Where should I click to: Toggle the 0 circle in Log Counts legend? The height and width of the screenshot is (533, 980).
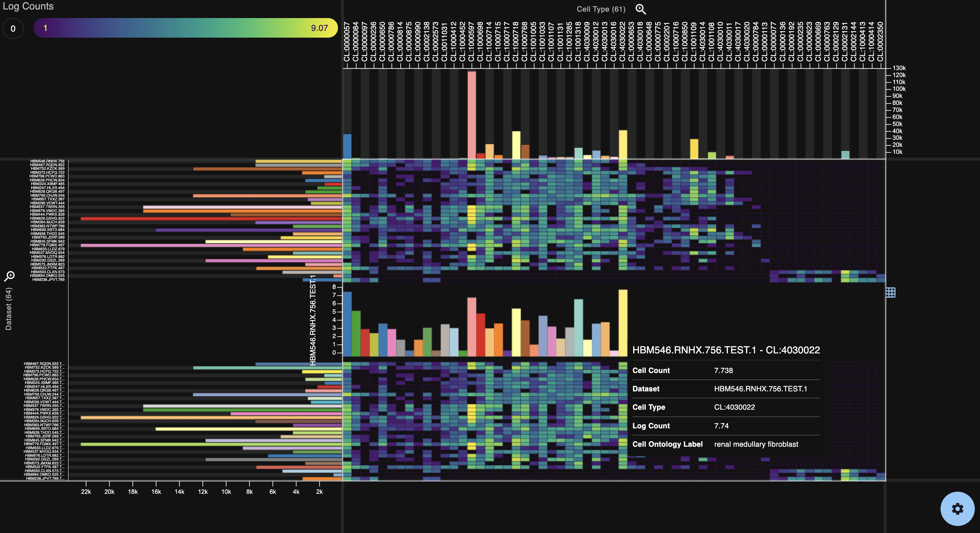[x=13, y=28]
